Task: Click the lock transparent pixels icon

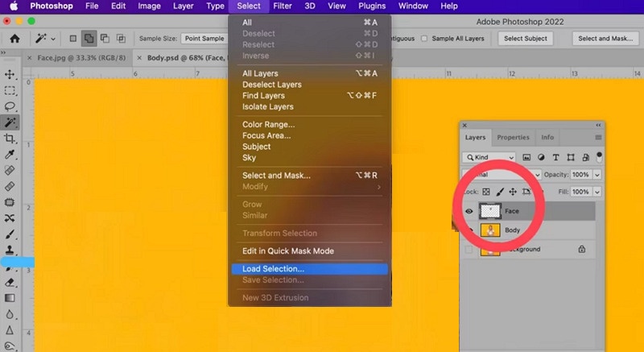Action: (x=485, y=192)
